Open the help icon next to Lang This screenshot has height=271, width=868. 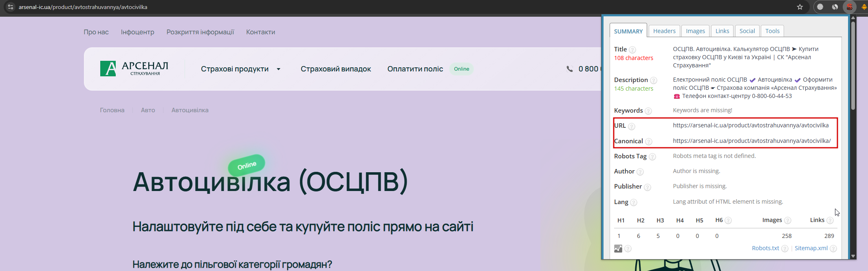pyautogui.click(x=634, y=202)
